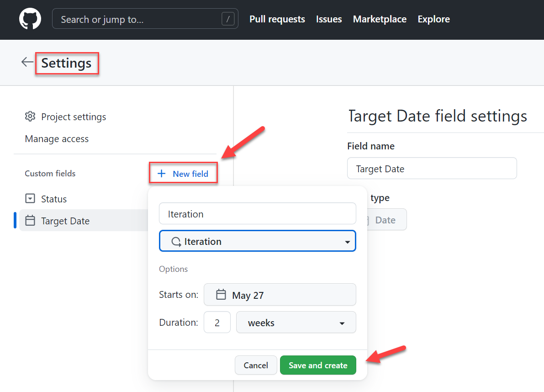
Task: Click the Settings page heading
Action: [66, 63]
